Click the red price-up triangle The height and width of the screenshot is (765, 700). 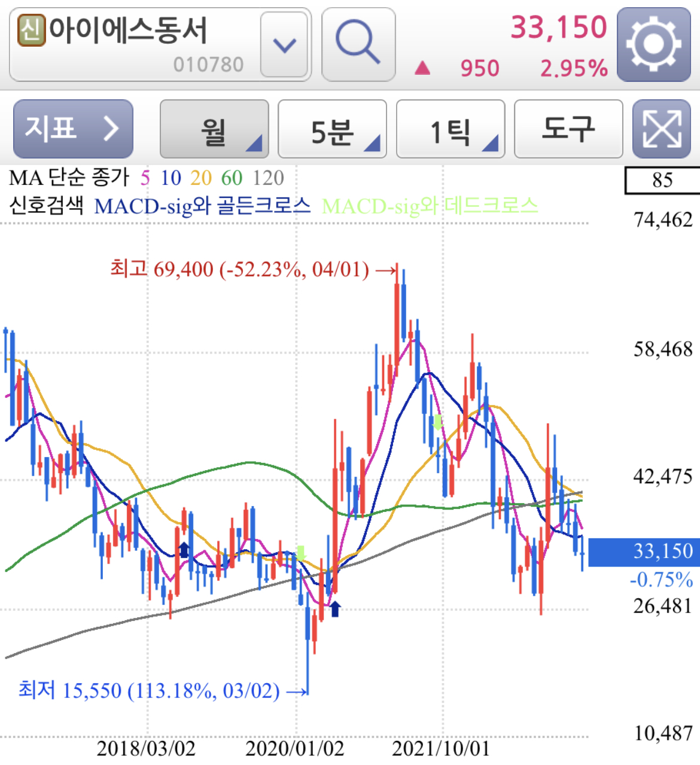click(x=422, y=68)
